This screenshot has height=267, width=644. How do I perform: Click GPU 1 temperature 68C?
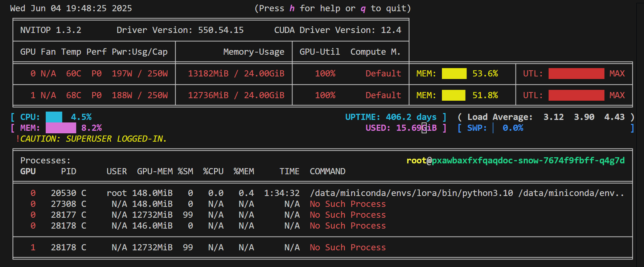click(x=74, y=95)
